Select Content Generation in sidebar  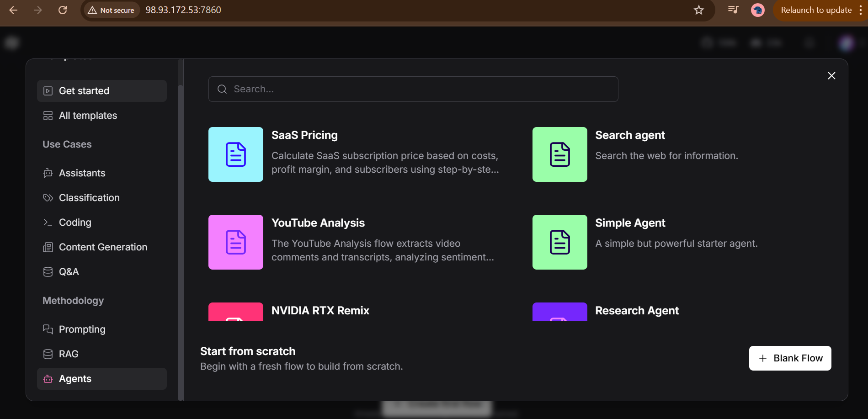tap(103, 247)
